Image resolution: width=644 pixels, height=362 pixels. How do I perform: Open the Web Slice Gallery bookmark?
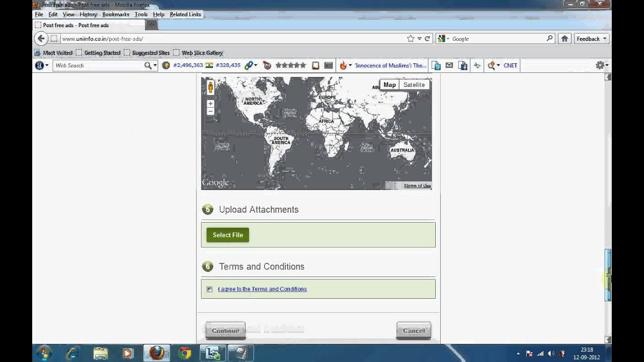(x=198, y=53)
